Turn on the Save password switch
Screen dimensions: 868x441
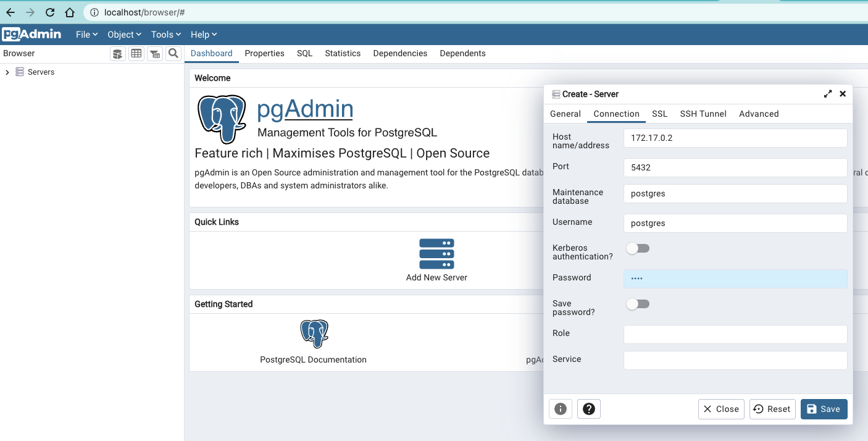[x=638, y=304]
